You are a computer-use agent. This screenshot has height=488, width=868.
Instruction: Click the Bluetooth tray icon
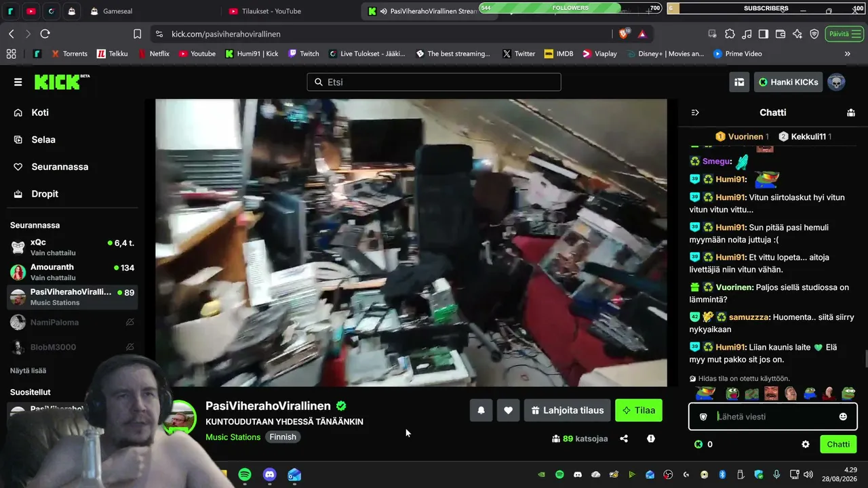coord(722,474)
